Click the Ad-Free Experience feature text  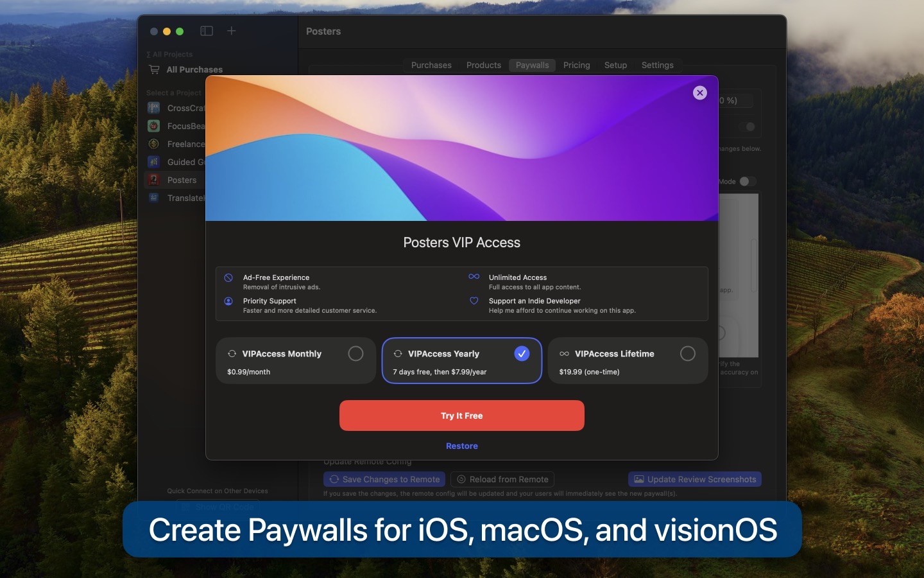(x=276, y=277)
